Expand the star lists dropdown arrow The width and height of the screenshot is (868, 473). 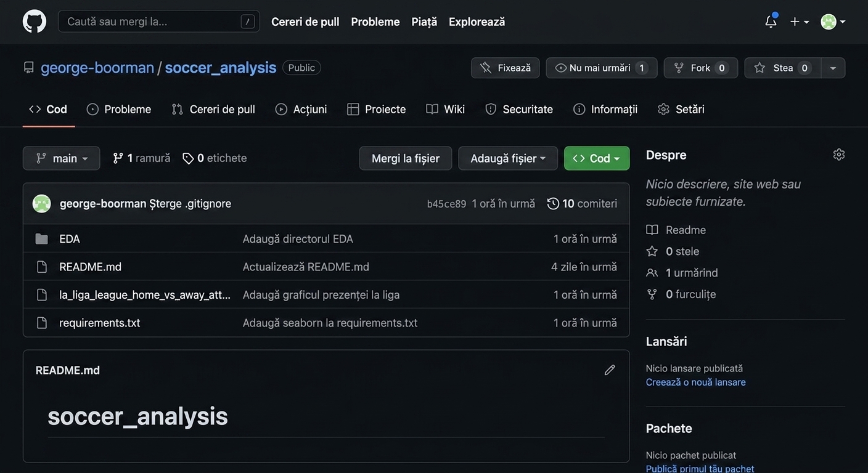tap(833, 68)
